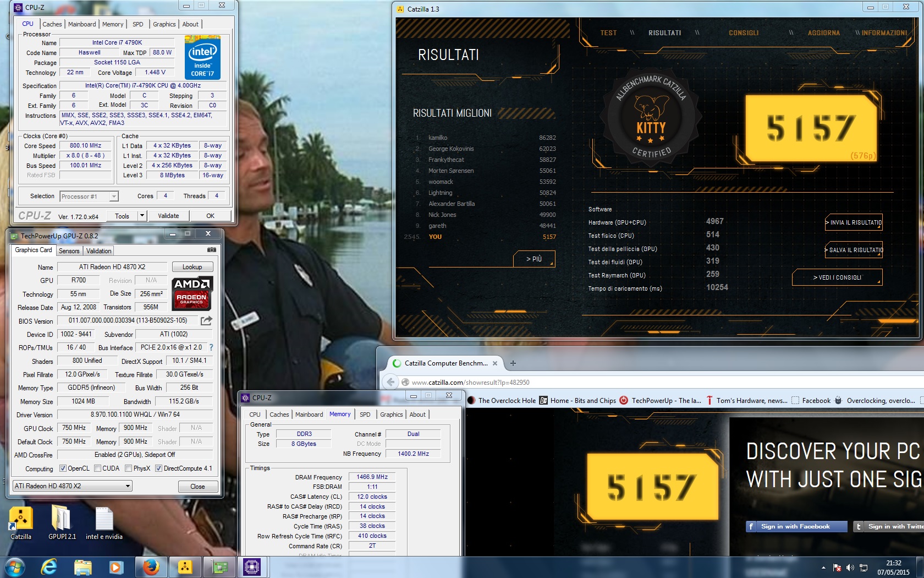This screenshot has width=924, height=578.
Task: Open The Overclock Hole bookmark
Action: [502, 401]
